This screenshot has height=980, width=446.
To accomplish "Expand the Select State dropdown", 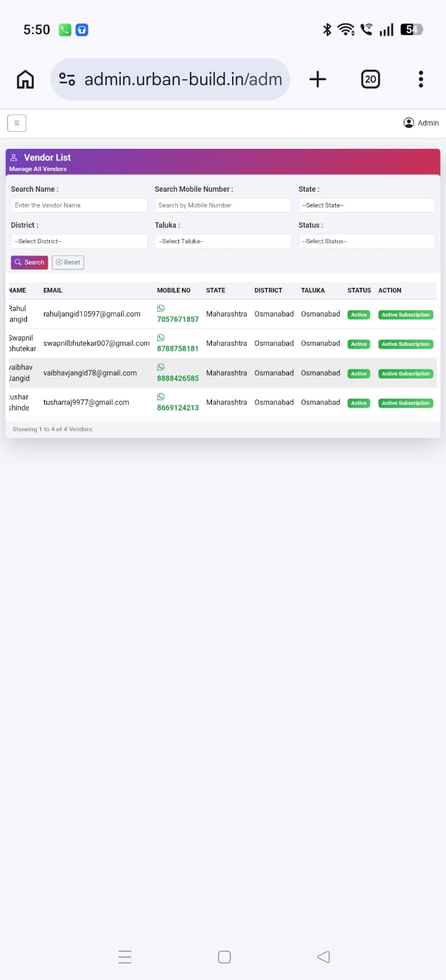I will click(366, 205).
